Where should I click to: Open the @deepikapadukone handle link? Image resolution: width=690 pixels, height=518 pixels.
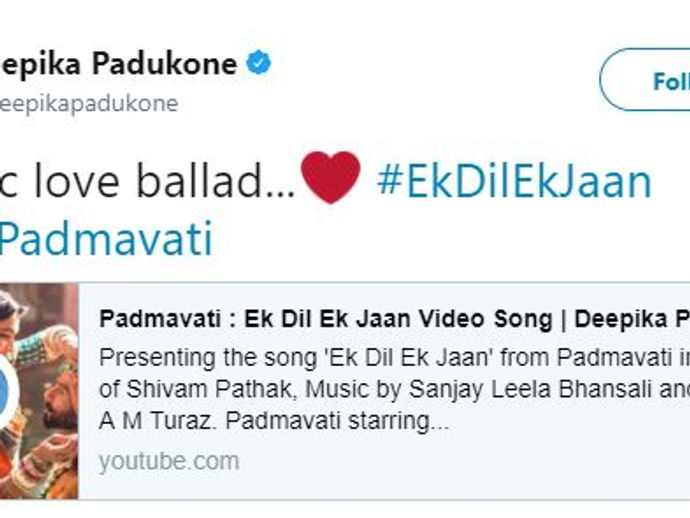89,104
